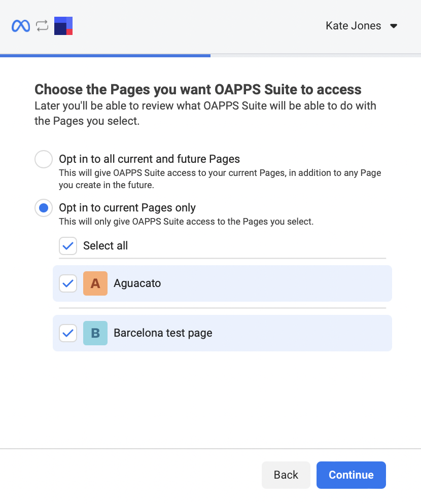Viewport: 421px width, 504px height.
Task: Click the Continue button
Action: (x=351, y=475)
